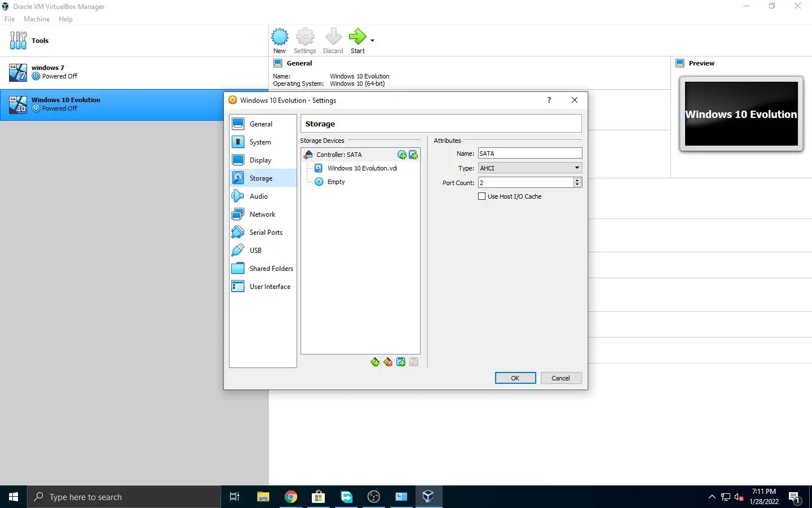The width and height of the screenshot is (812, 508).
Task: Open the Audio settings page
Action: 263,196
